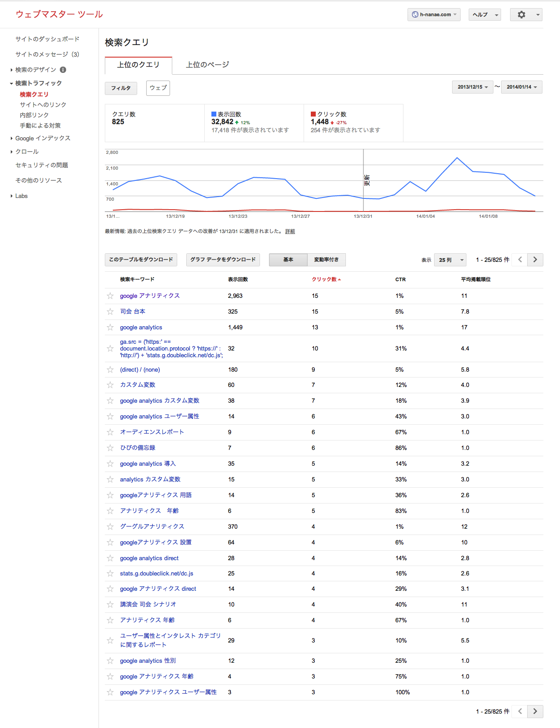Switch to the 上位のページ tab
Screen dimensions: 560x728
(x=207, y=65)
